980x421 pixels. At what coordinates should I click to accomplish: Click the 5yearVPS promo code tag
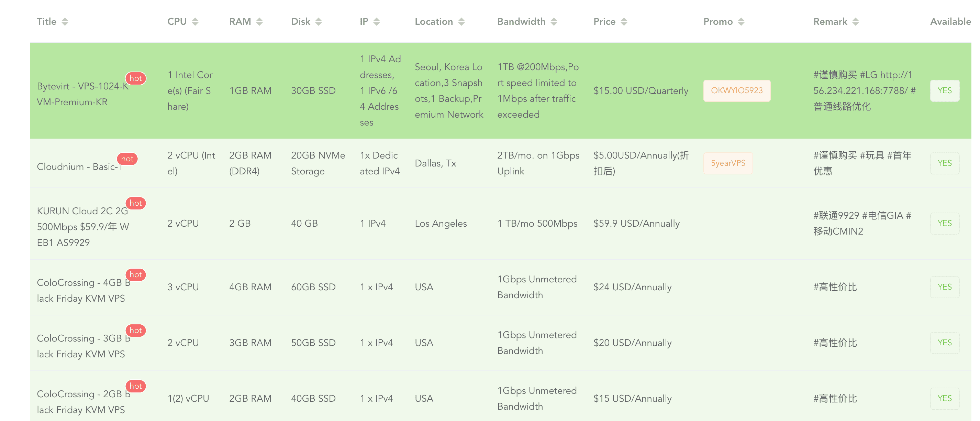click(x=728, y=163)
